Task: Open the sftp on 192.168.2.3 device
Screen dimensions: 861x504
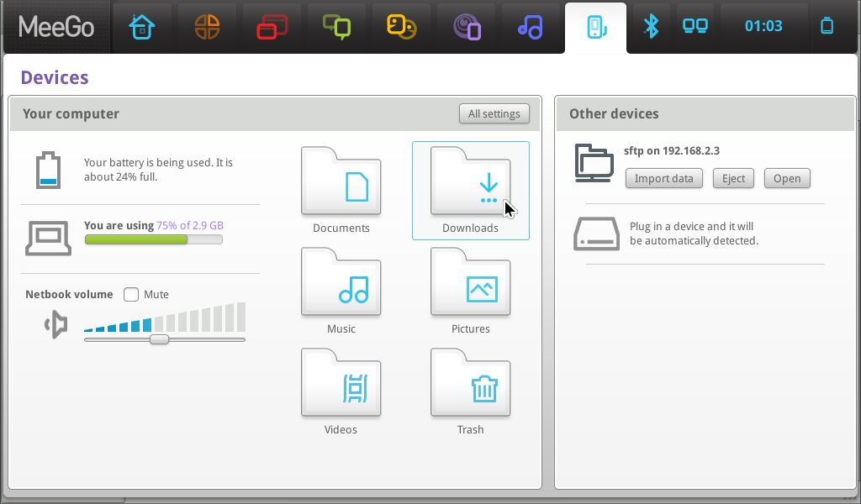Action: 787,178
